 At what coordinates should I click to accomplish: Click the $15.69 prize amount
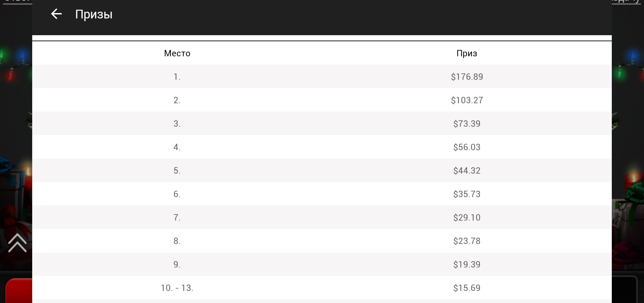tap(467, 288)
